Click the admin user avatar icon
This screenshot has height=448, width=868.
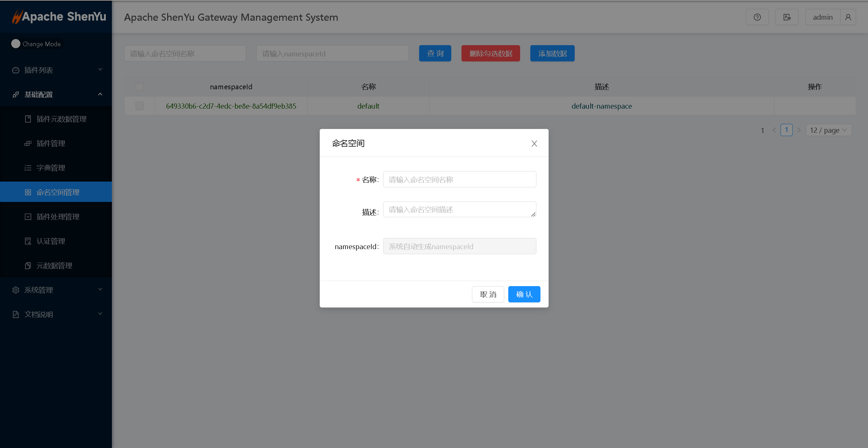point(848,17)
